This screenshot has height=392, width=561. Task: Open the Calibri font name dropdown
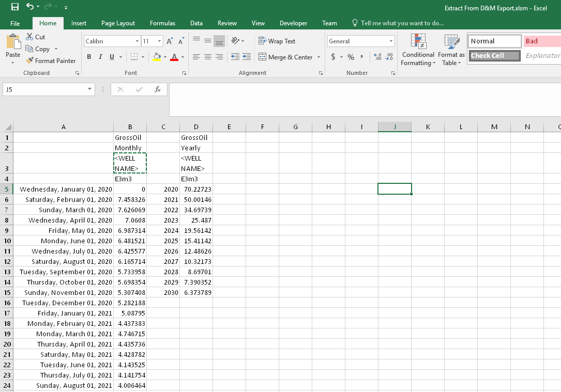tap(137, 41)
